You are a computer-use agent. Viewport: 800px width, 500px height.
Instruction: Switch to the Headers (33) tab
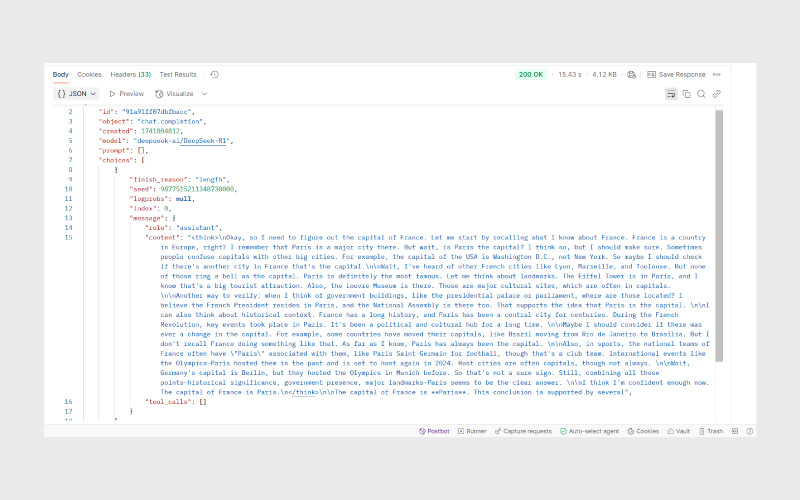tap(130, 74)
